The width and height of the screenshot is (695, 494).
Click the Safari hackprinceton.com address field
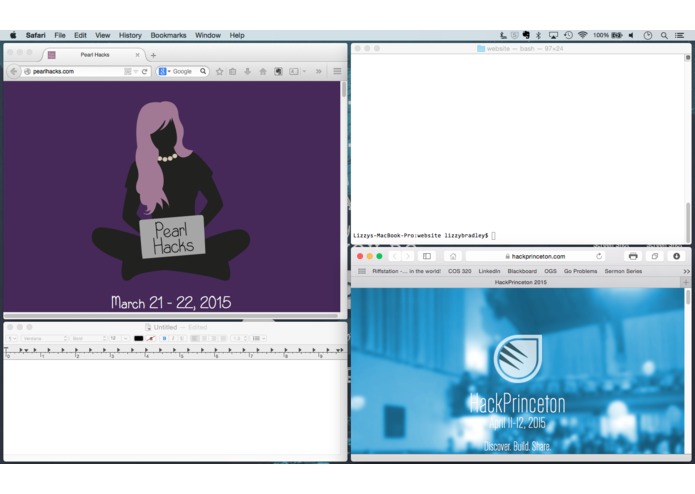(535, 256)
